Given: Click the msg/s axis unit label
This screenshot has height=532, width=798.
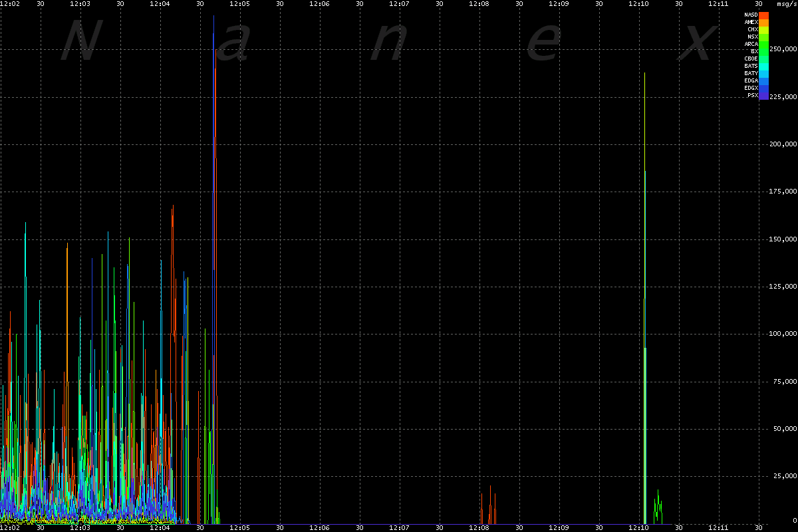Looking at the screenshot, I should [787, 4].
